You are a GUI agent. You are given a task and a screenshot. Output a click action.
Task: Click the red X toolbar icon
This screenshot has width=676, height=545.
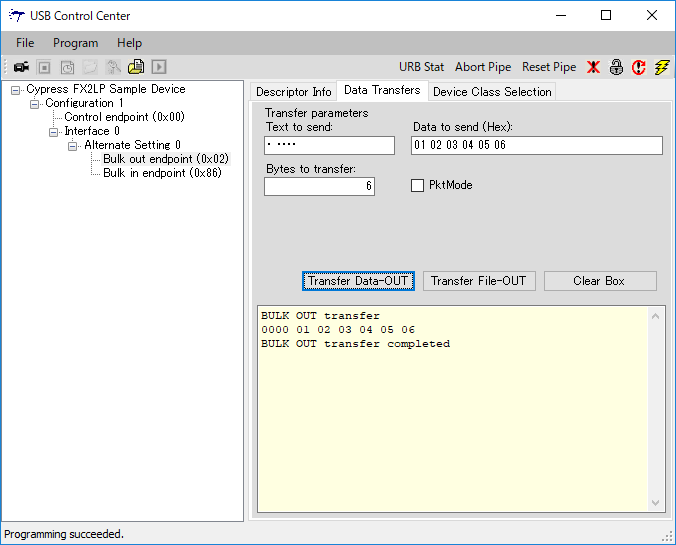(x=593, y=67)
